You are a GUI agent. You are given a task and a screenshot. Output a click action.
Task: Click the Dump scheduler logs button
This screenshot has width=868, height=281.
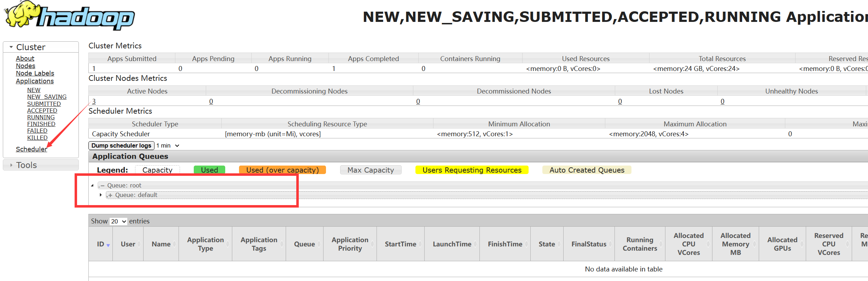(x=121, y=145)
